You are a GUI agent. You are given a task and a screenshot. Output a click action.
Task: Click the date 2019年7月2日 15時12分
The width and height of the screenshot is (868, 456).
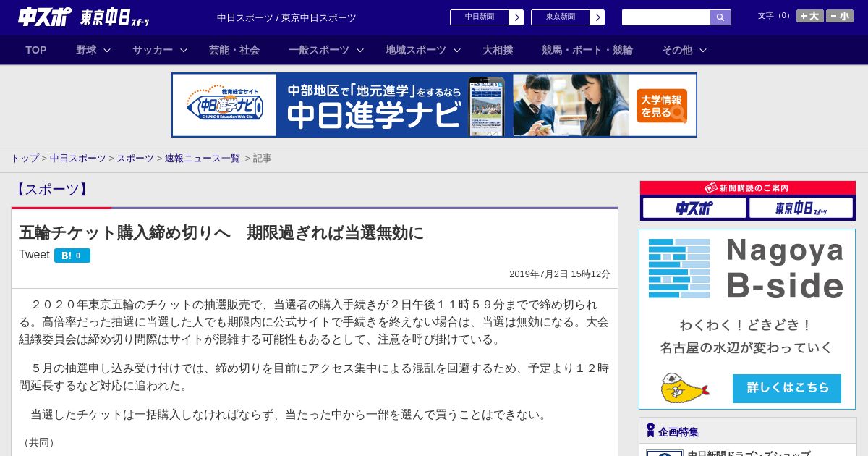[x=560, y=274]
